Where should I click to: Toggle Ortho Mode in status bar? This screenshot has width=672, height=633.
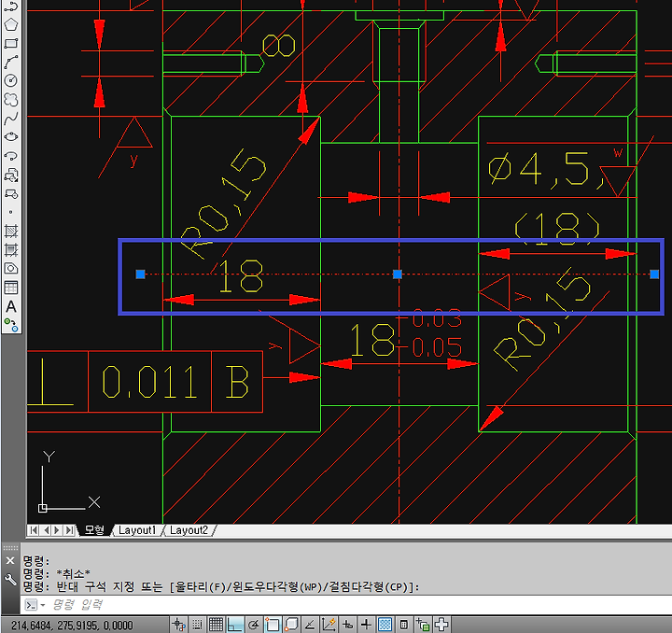click(x=234, y=625)
